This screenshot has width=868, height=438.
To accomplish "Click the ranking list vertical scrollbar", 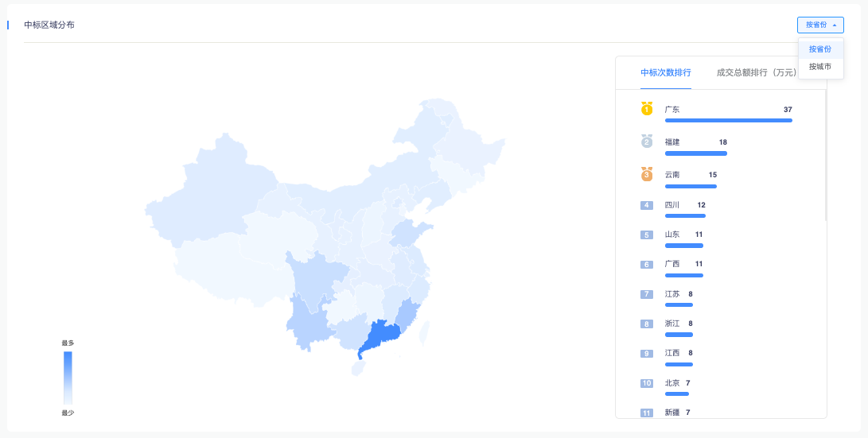I will pyautogui.click(x=825, y=155).
